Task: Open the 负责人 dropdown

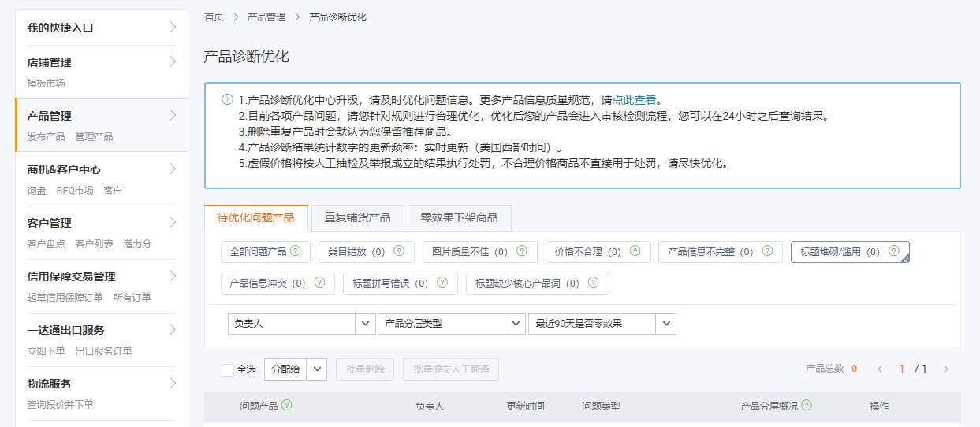Action: [366, 324]
